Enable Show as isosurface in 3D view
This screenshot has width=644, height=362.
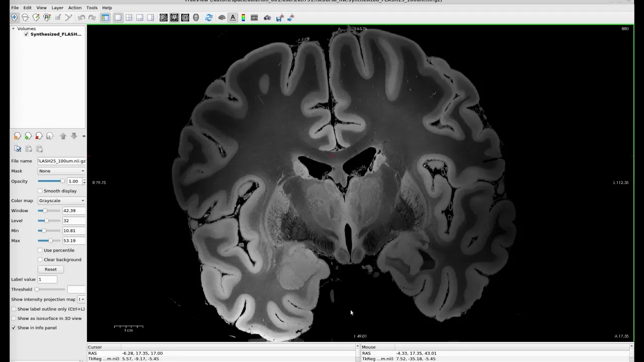[x=14, y=319]
